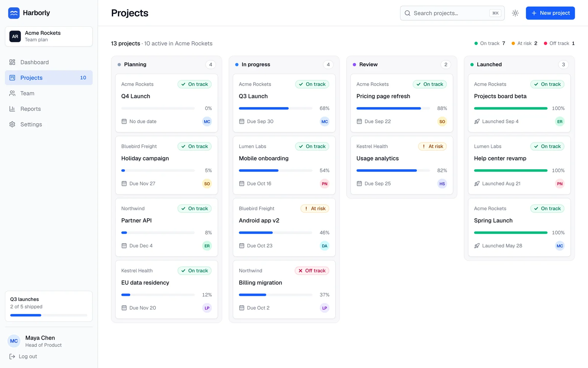Click the Q3 launches progress bar
The width and height of the screenshot is (588, 368).
(x=49, y=315)
